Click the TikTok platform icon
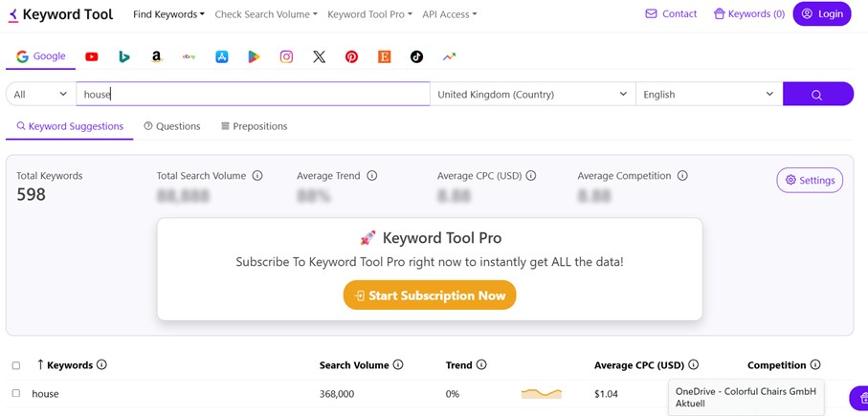Image resolution: width=868 pixels, height=416 pixels. pyautogui.click(x=416, y=57)
